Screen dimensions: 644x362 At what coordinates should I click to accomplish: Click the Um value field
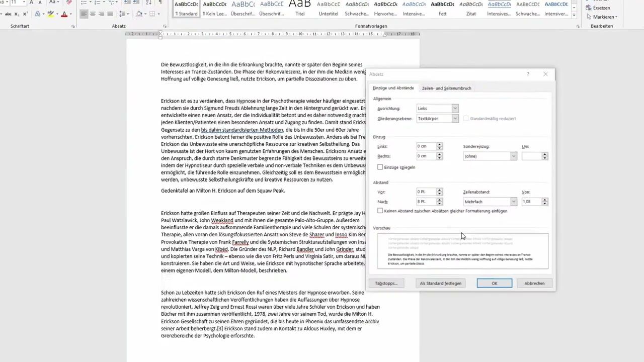[532, 156]
